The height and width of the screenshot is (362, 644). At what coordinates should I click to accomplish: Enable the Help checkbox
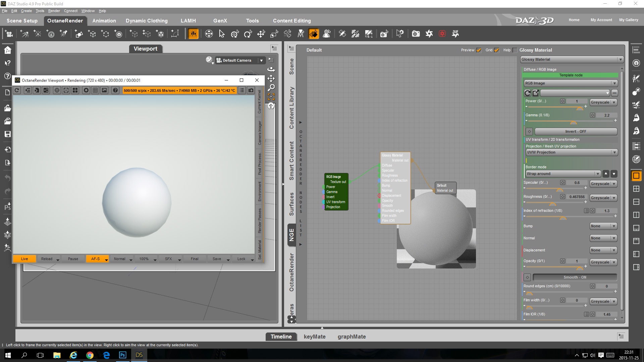click(x=515, y=50)
